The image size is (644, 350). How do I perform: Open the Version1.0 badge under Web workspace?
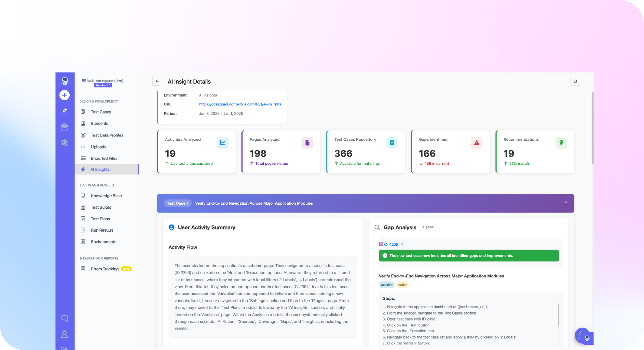tap(103, 85)
